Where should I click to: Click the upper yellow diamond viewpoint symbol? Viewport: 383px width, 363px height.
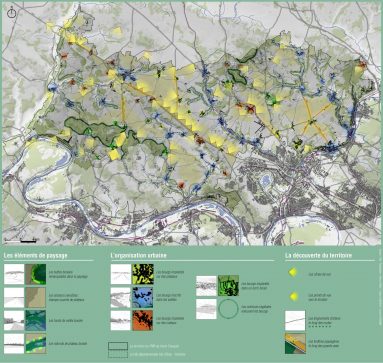[x=292, y=273]
